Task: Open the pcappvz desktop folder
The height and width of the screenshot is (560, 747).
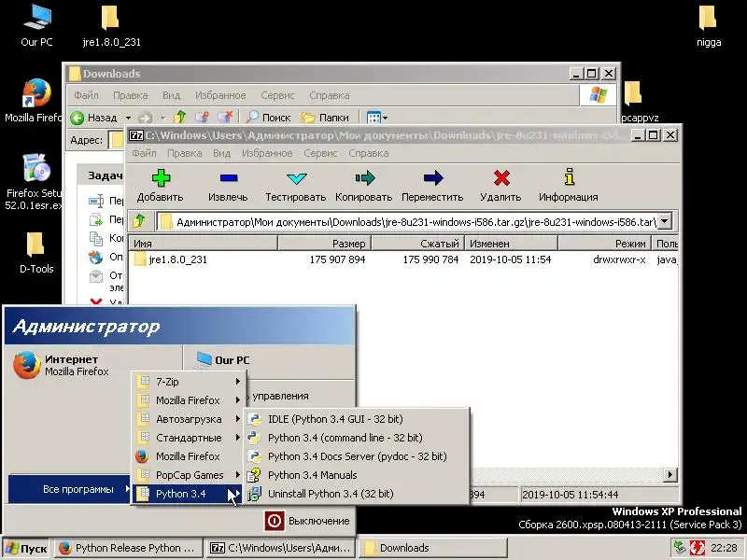Action: click(x=640, y=101)
